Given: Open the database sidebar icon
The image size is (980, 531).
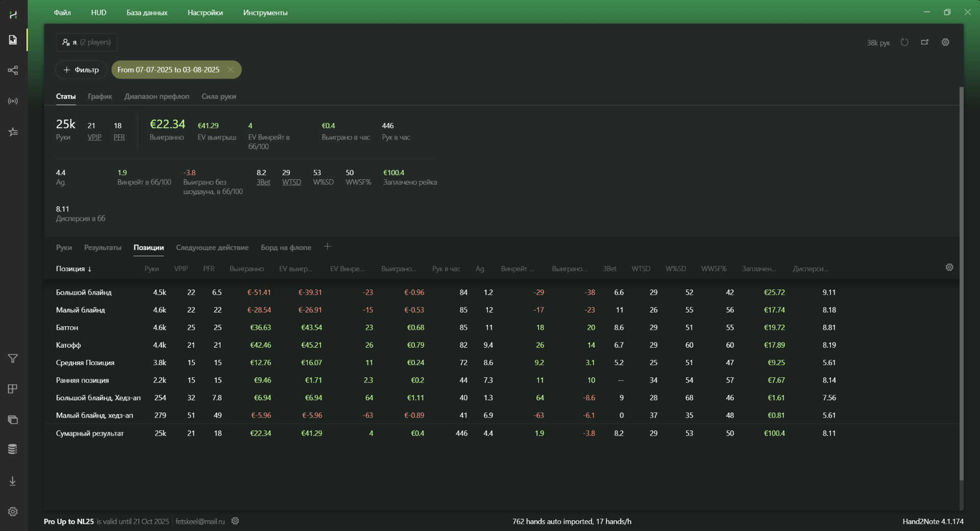Looking at the screenshot, I should pos(13,449).
